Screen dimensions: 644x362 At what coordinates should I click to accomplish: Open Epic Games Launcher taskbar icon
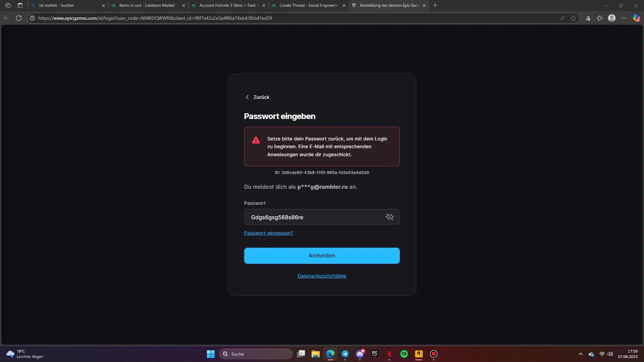[375, 354]
